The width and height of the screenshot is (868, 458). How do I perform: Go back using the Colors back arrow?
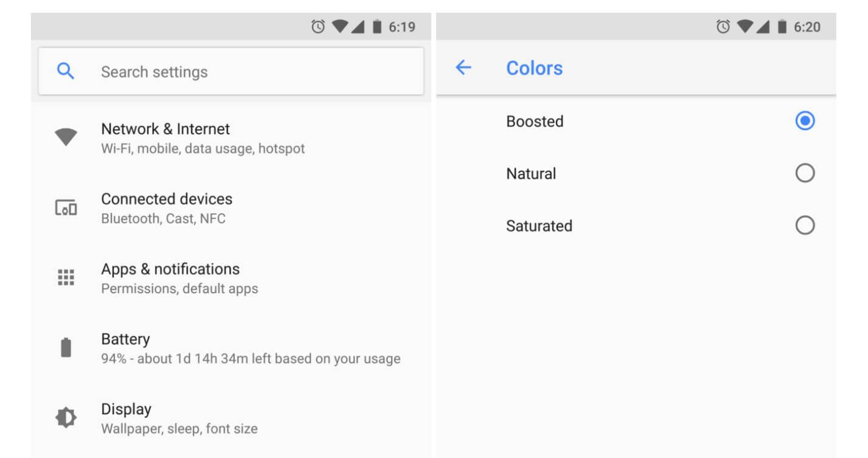pos(464,68)
